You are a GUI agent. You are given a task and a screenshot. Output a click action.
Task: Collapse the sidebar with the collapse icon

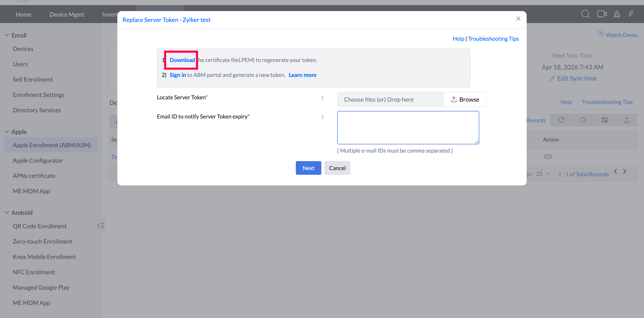101,225
